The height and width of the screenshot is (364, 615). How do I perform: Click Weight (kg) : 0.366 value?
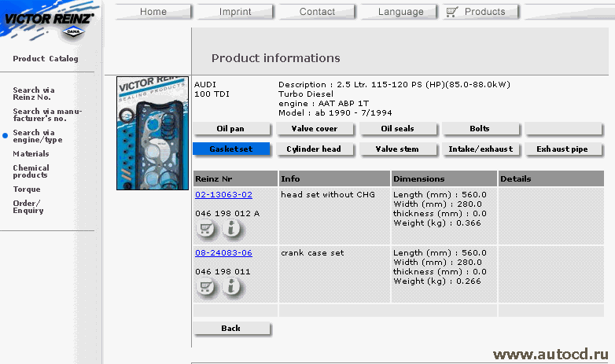click(x=437, y=223)
